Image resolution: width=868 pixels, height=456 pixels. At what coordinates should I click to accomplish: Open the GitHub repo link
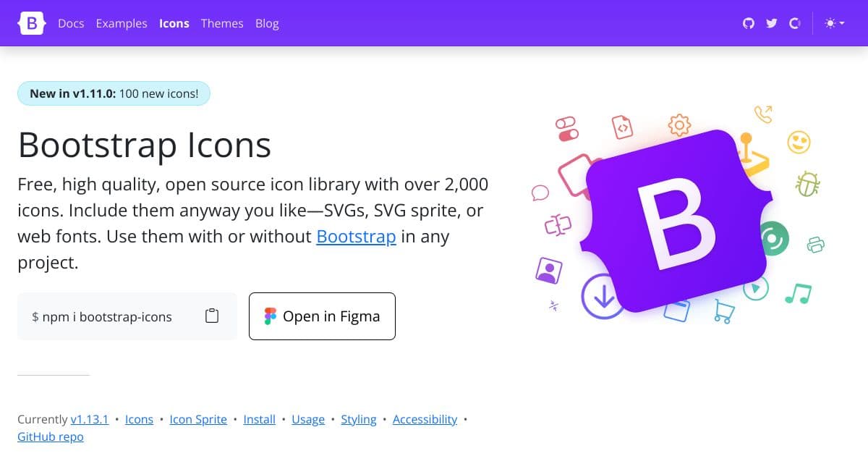click(x=50, y=436)
